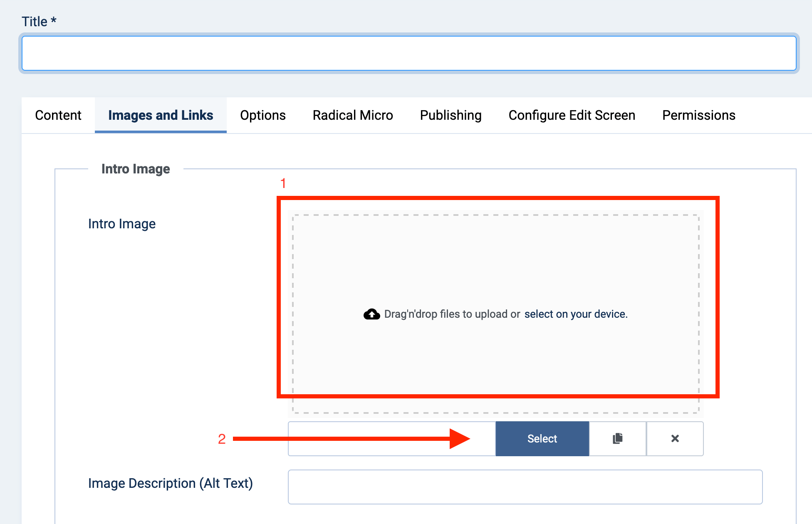Click the 'select on your device' link
812x524 pixels.
pos(576,314)
